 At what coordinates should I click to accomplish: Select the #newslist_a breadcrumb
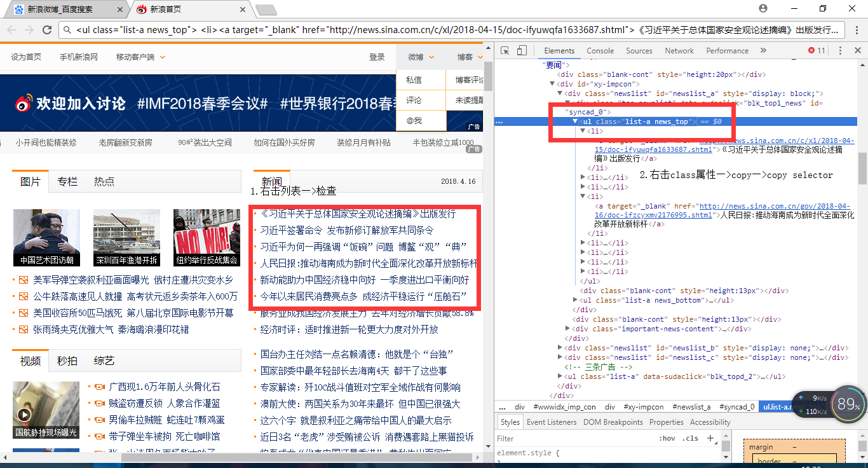[692, 407]
